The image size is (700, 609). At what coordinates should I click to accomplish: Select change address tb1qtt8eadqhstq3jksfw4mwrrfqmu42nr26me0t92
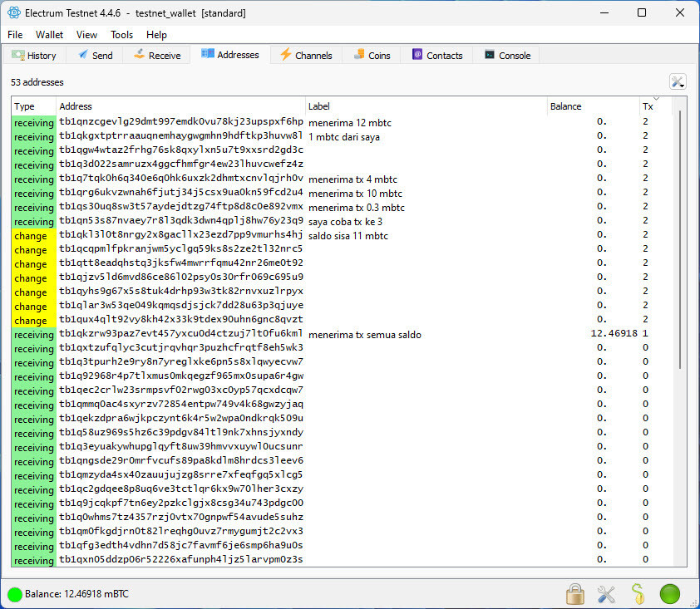(x=180, y=263)
